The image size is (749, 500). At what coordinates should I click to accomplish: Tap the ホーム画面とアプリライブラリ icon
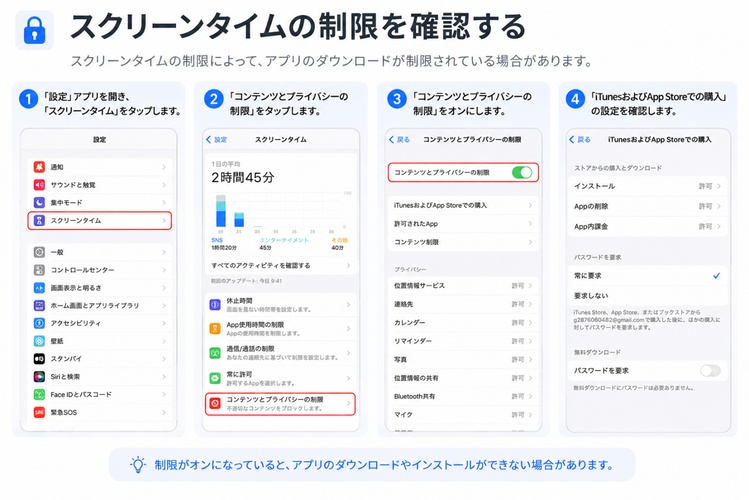[x=39, y=306]
